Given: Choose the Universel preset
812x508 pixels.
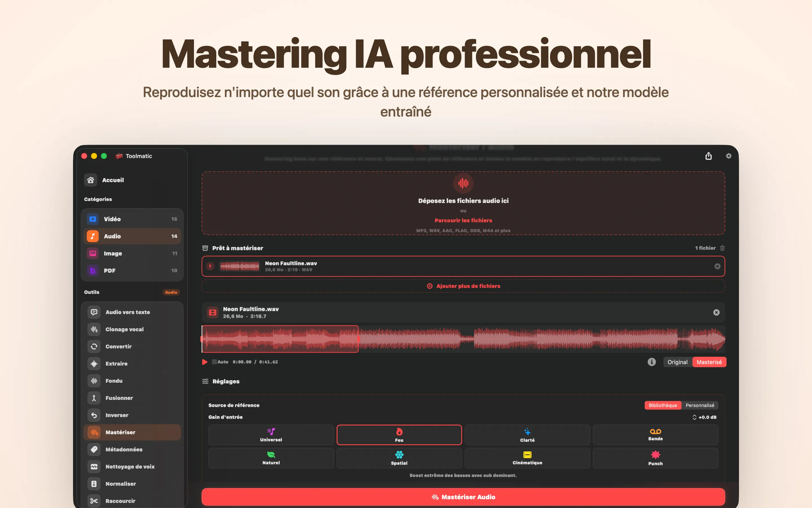Looking at the screenshot, I should pos(271,435).
